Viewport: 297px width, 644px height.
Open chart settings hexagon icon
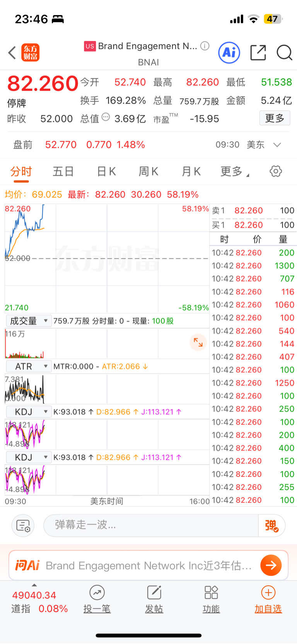tap(276, 171)
